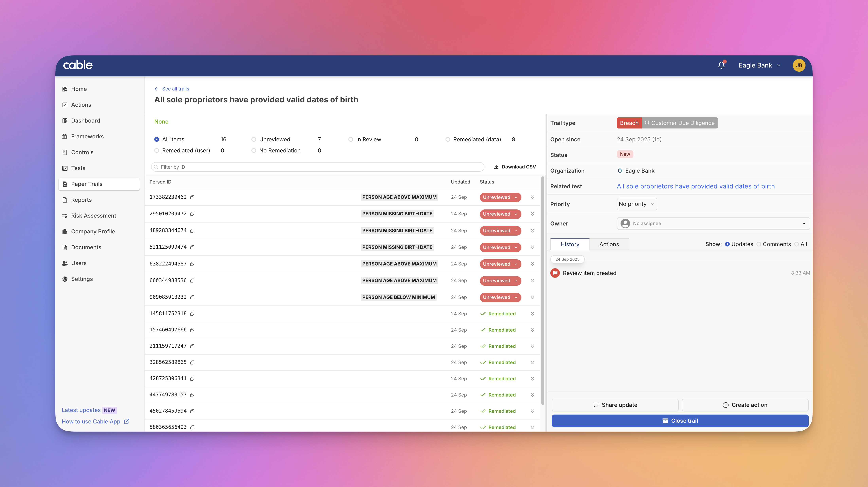Screen dimensions: 868x487
Task: Open the Owner assignee dropdown
Action: tap(713, 223)
